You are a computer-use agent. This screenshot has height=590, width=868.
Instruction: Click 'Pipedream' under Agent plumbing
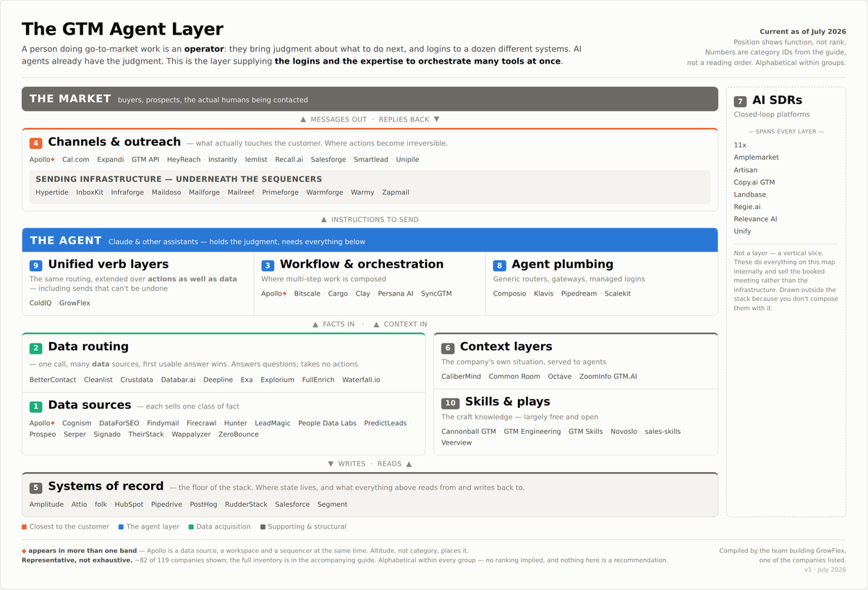click(x=579, y=294)
